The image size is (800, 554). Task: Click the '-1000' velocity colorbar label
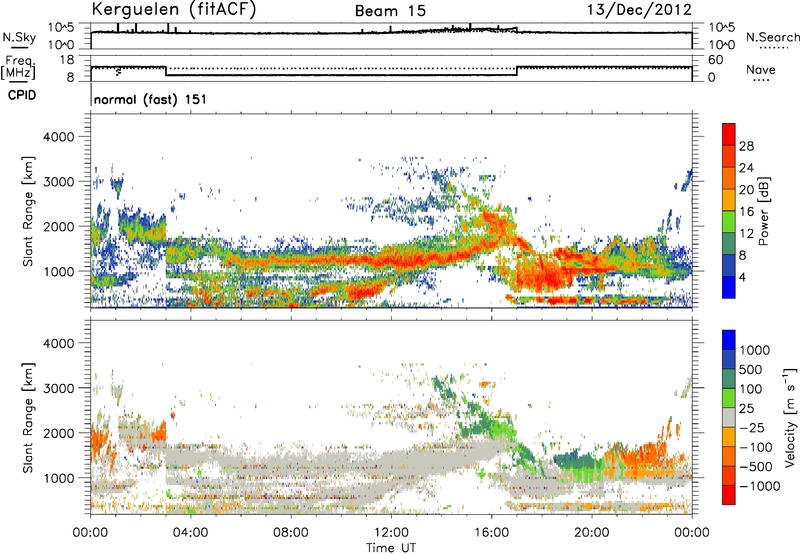759,486
